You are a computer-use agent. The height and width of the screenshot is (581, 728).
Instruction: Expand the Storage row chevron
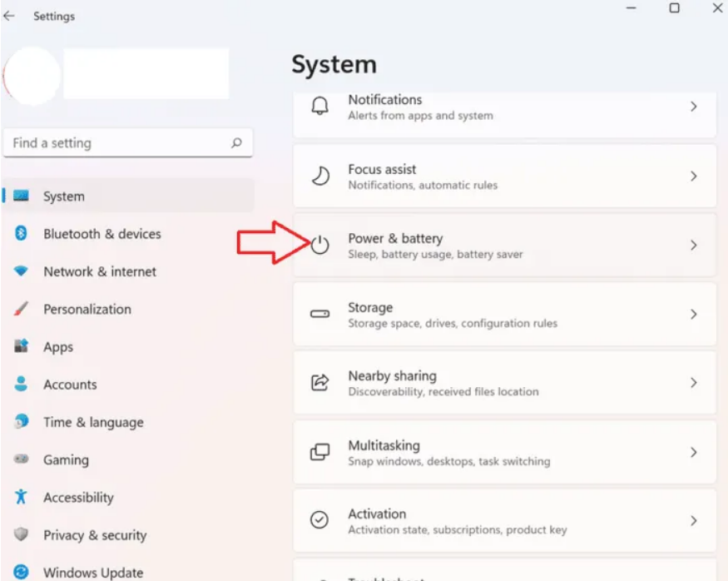(693, 314)
